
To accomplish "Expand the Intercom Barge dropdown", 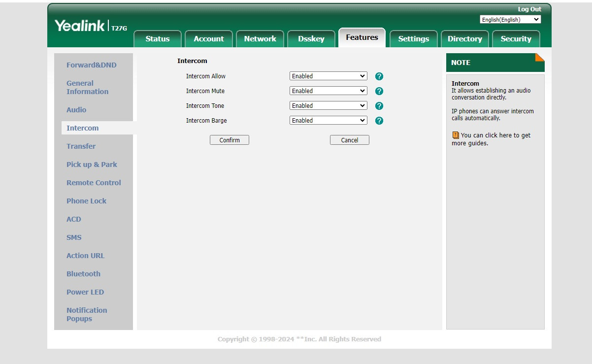I will click(328, 121).
